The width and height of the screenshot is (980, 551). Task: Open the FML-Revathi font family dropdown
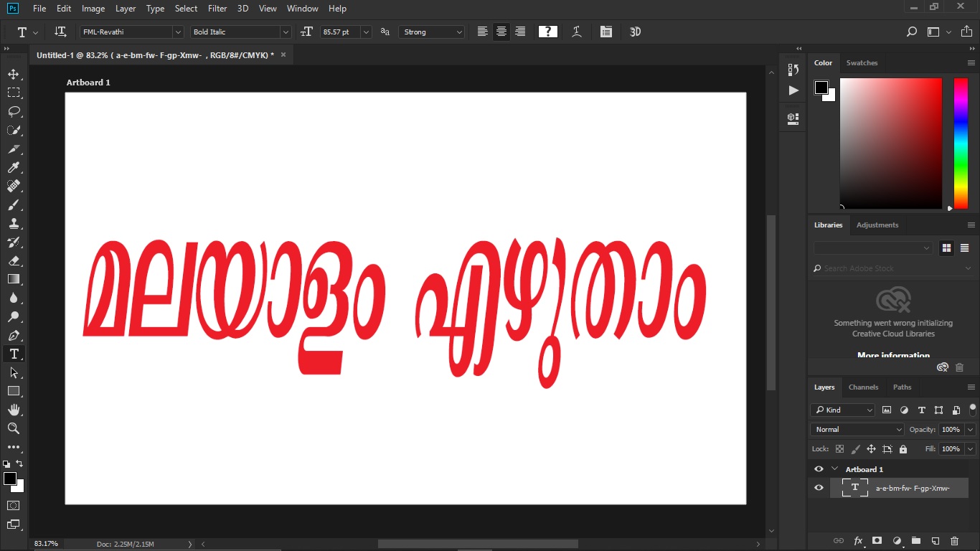click(179, 32)
